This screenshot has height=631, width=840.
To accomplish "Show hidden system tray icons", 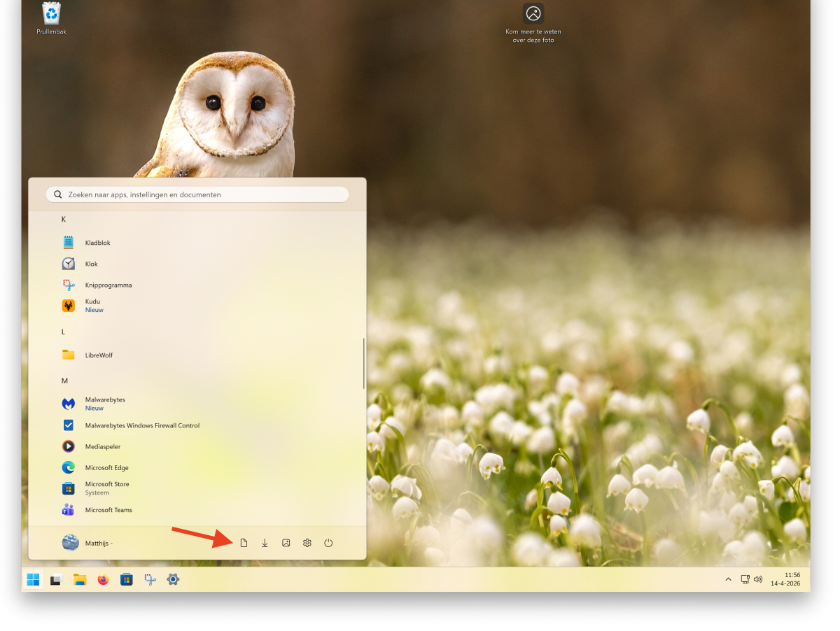I will 728,579.
